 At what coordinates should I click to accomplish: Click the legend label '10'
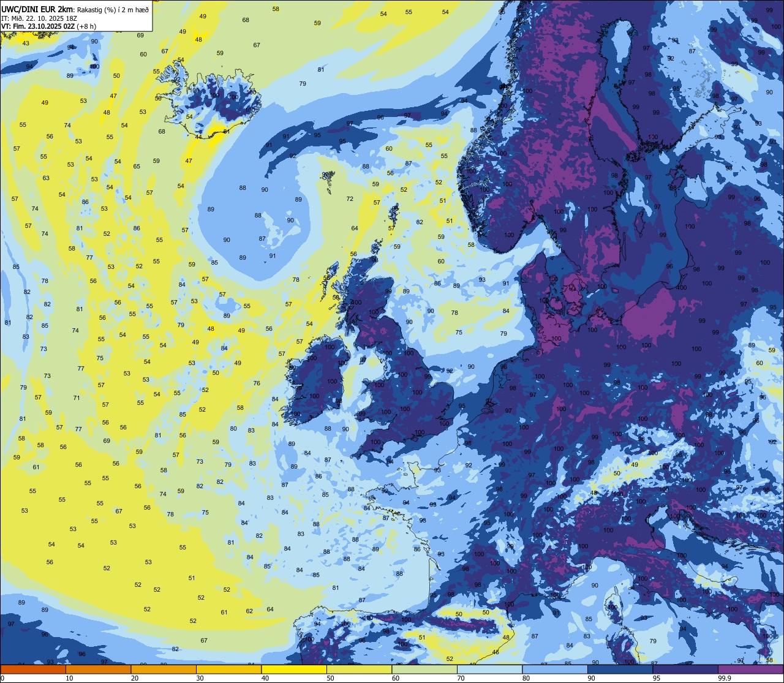[x=69, y=678]
